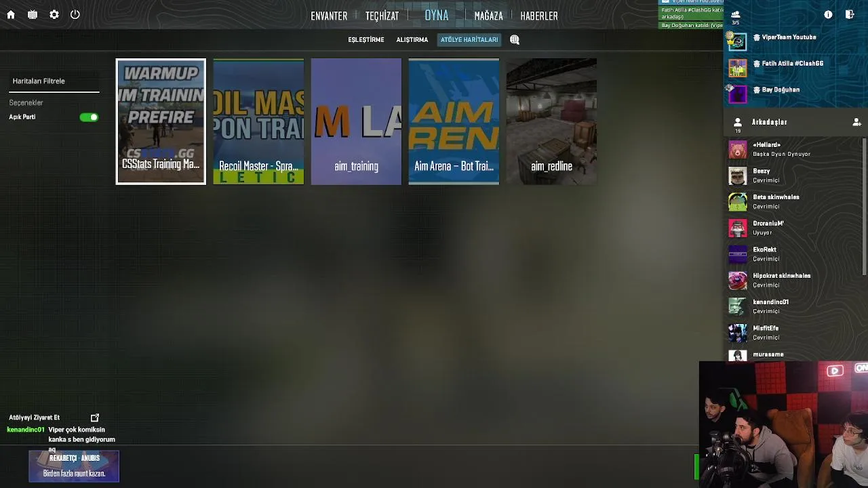Click Bay Doğuhan avatar in lobby

coord(737,94)
